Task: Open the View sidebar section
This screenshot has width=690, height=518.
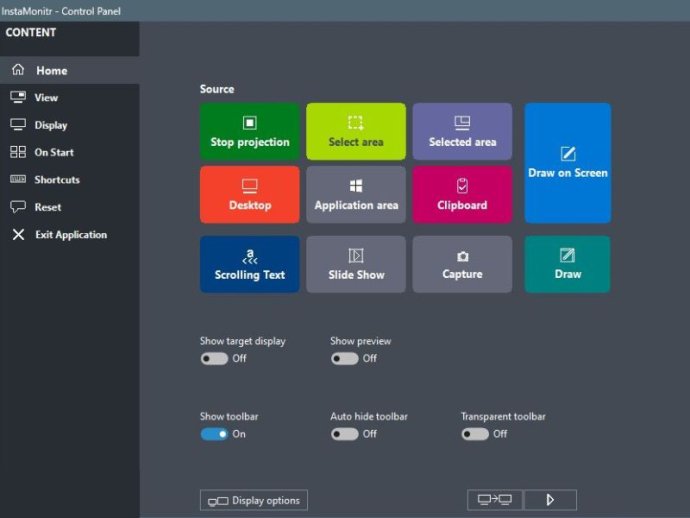Action: point(70,98)
